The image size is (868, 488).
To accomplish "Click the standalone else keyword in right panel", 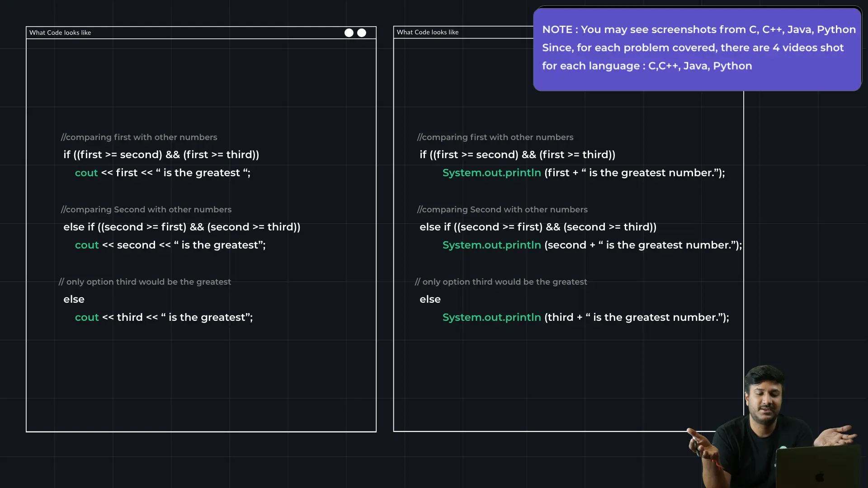I will (x=430, y=299).
